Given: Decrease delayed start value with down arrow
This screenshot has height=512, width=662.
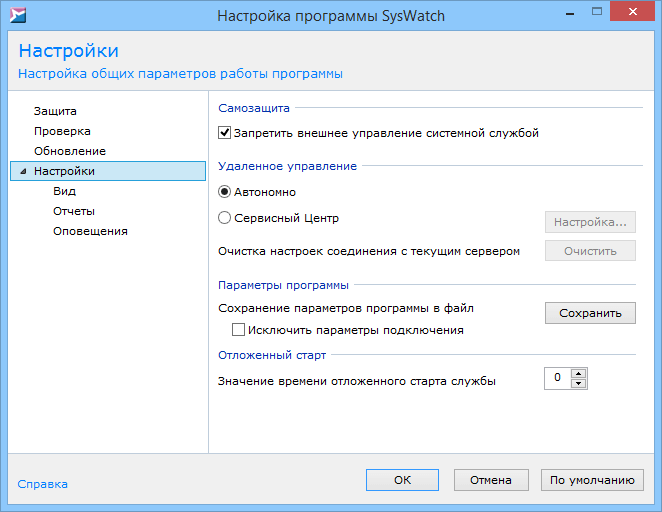Looking at the screenshot, I should [x=578, y=384].
